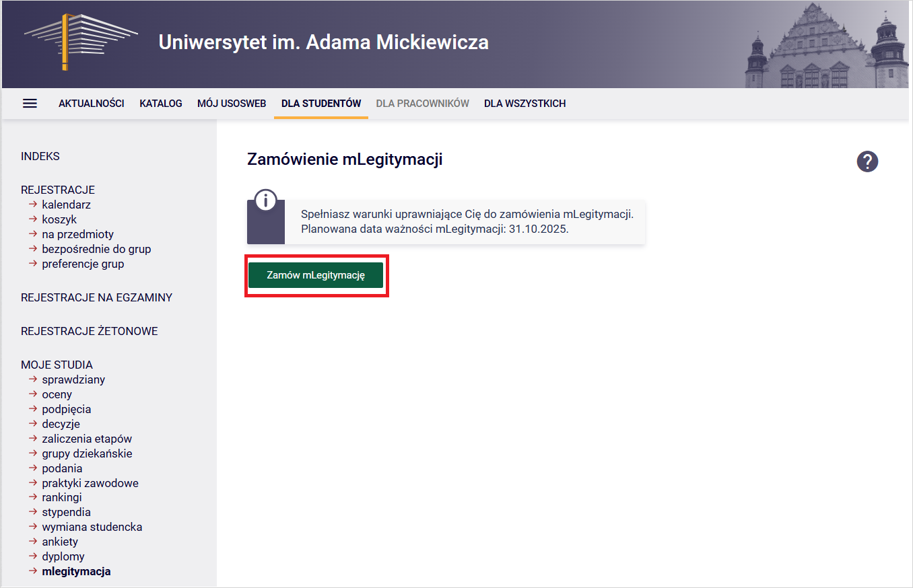Open INDEKS in sidebar
Image resolution: width=913 pixels, height=588 pixels.
40,156
